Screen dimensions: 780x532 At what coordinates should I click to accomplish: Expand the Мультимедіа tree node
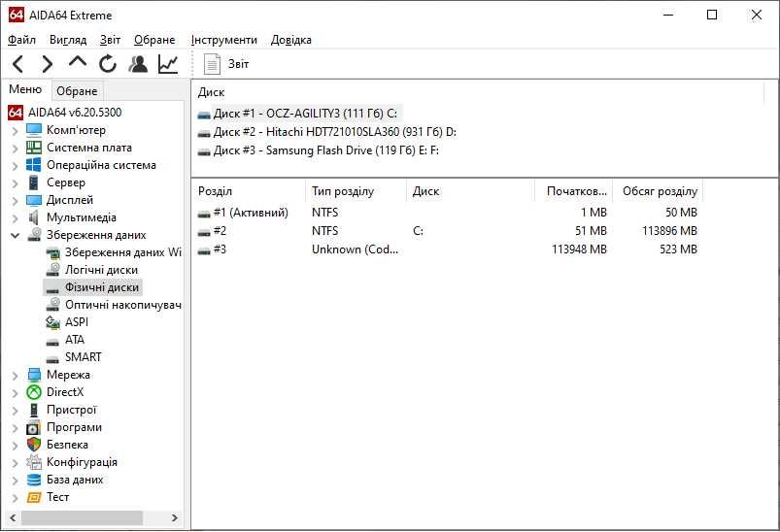15,217
